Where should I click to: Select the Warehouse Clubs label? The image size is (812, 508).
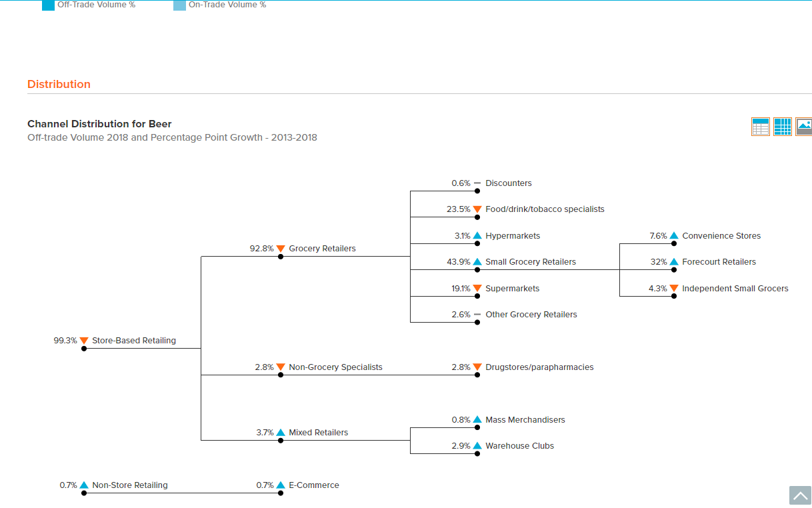[x=520, y=446]
